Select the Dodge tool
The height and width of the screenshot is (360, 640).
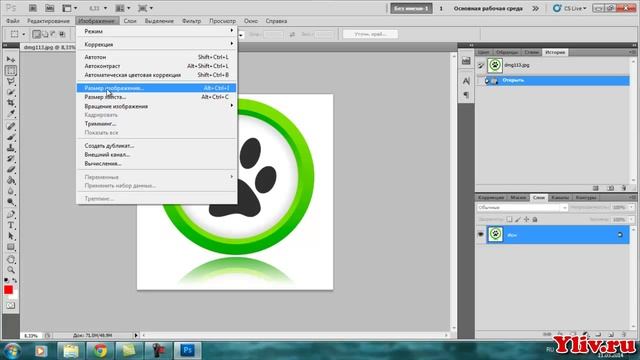pos(11,201)
